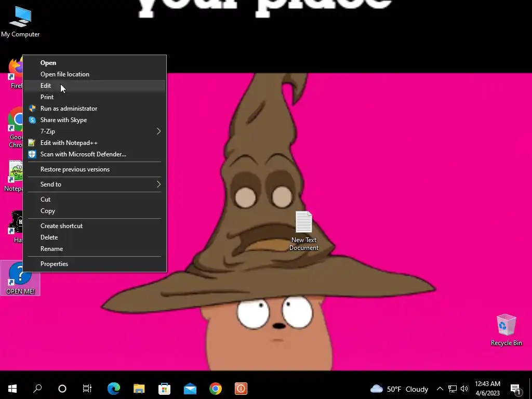Open Cortana circle on taskbar
The image size is (532, 399).
tap(62, 389)
